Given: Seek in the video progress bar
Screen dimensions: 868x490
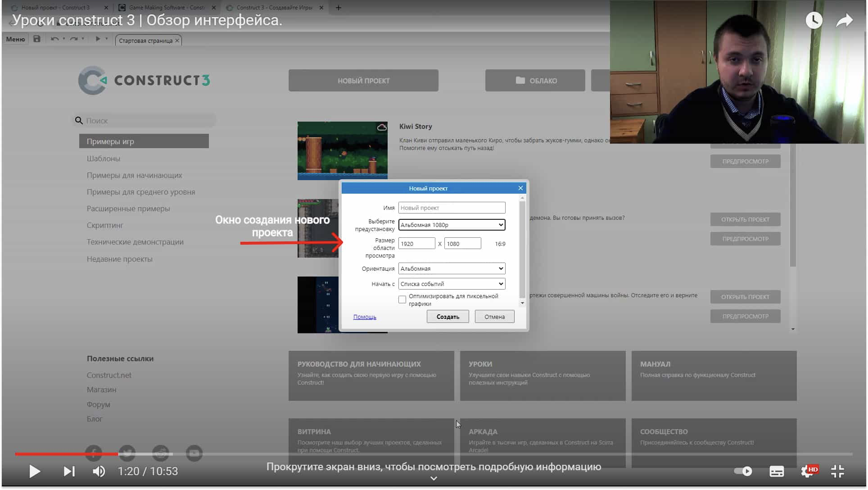Looking at the screenshot, I should pyautogui.click(x=434, y=454).
